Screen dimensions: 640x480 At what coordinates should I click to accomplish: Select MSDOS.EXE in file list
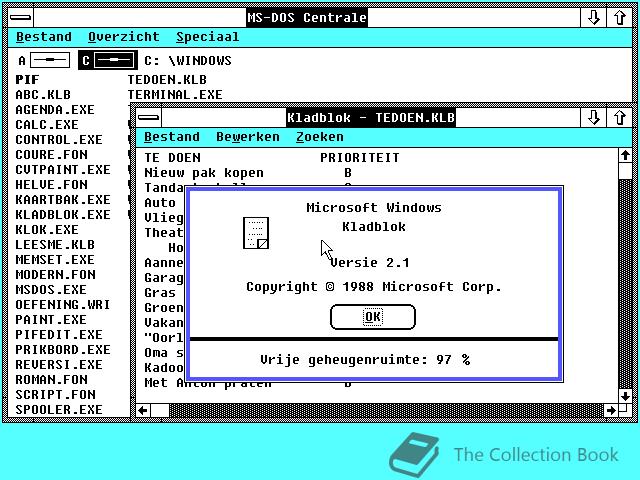click(51, 289)
